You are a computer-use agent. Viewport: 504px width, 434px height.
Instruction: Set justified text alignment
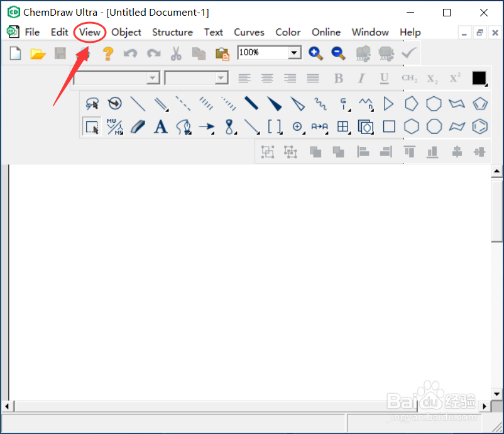click(x=313, y=78)
